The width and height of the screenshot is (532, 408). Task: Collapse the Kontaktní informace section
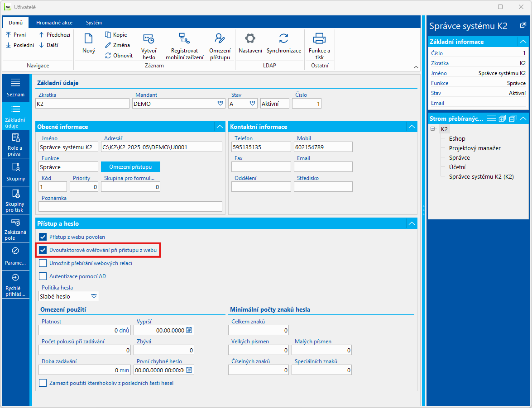pos(411,127)
